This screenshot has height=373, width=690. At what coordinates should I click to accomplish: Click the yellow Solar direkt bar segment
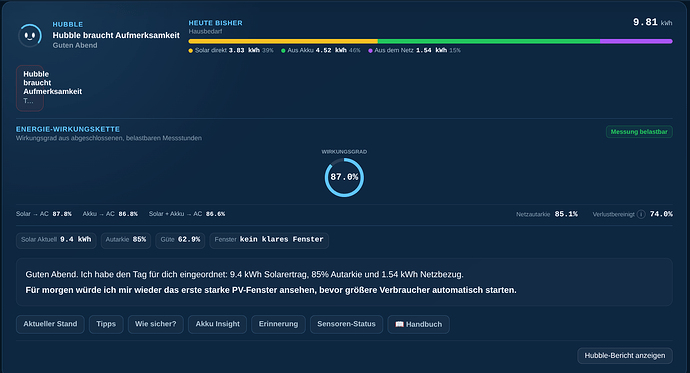(283, 41)
